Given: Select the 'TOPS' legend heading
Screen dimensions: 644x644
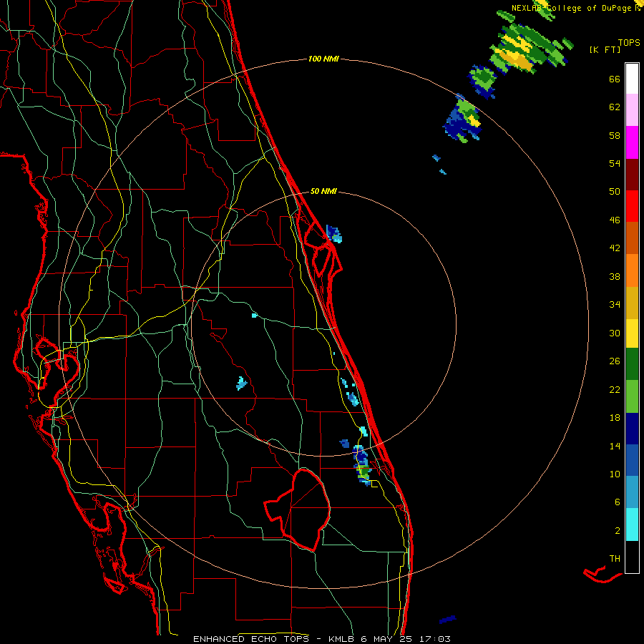Looking at the screenshot, I should (x=629, y=43).
